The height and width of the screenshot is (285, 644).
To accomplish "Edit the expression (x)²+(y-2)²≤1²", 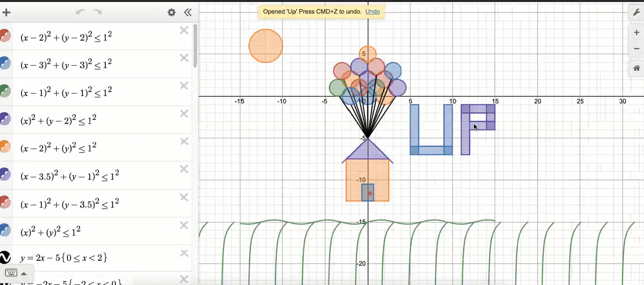I will (x=58, y=120).
